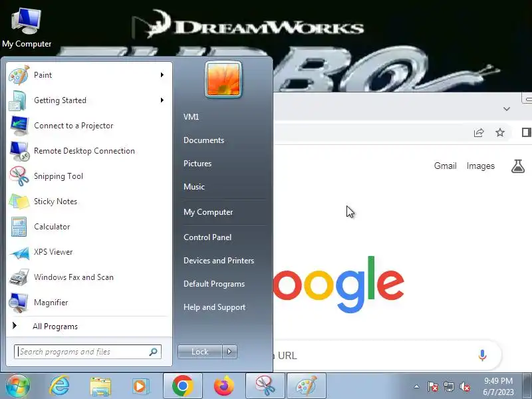This screenshot has height=399, width=532.
Task: Launch Connect to a Projector icon
Action: pyautogui.click(x=19, y=126)
